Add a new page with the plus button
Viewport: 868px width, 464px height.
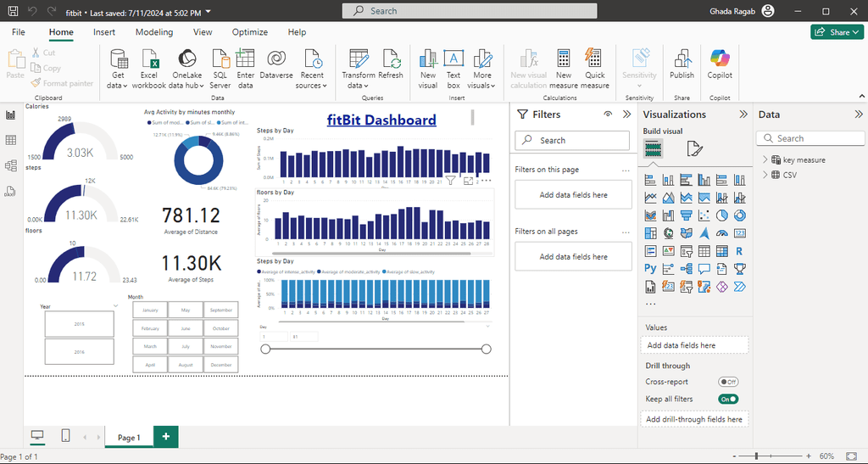[x=165, y=436]
